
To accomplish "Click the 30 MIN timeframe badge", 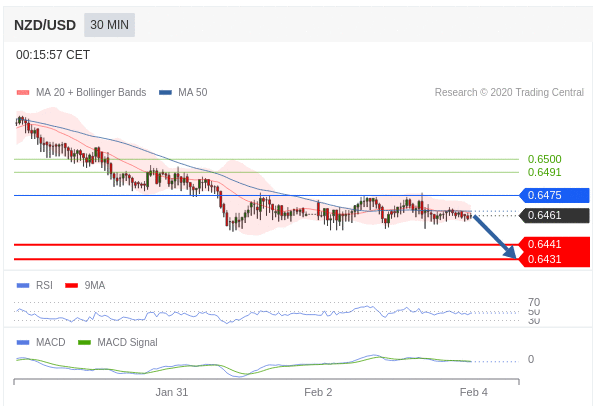I will (109, 25).
